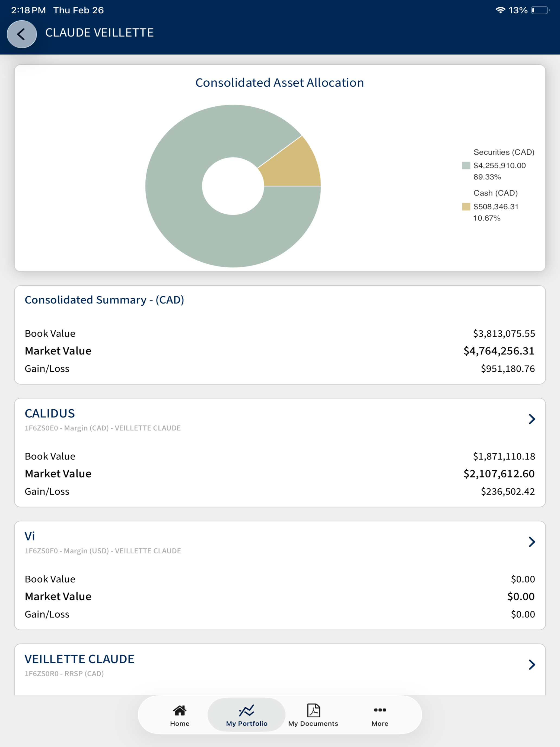Tap the CLAUDE VEILLETTE header title
The height and width of the screenshot is (747, 560).
99,33
